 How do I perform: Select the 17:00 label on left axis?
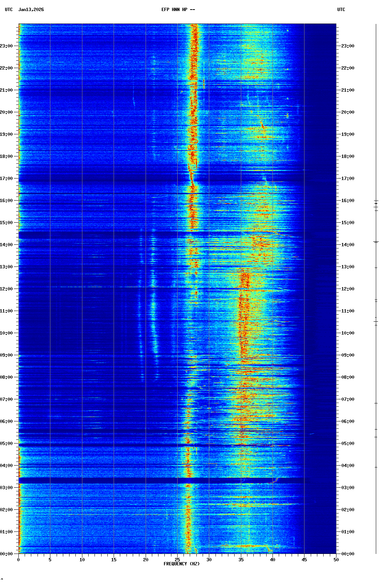[x=7, y=179]
